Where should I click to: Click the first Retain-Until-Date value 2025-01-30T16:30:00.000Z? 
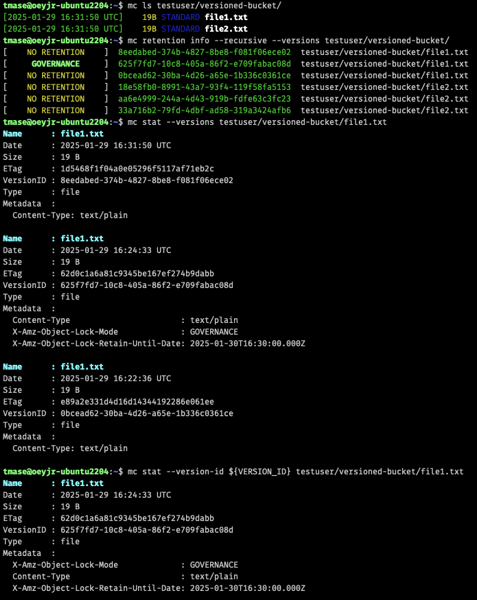click(247, 343)
